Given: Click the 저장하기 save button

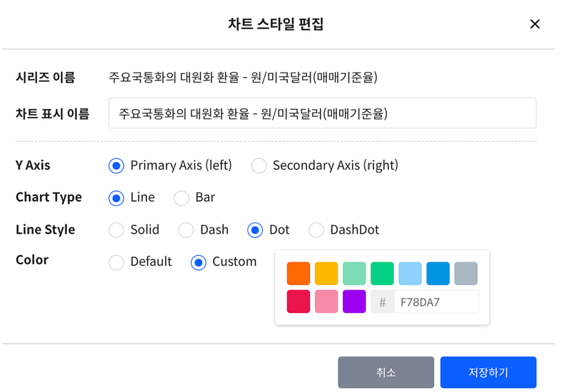Looking at the screenshot, I should coord(488,373).
